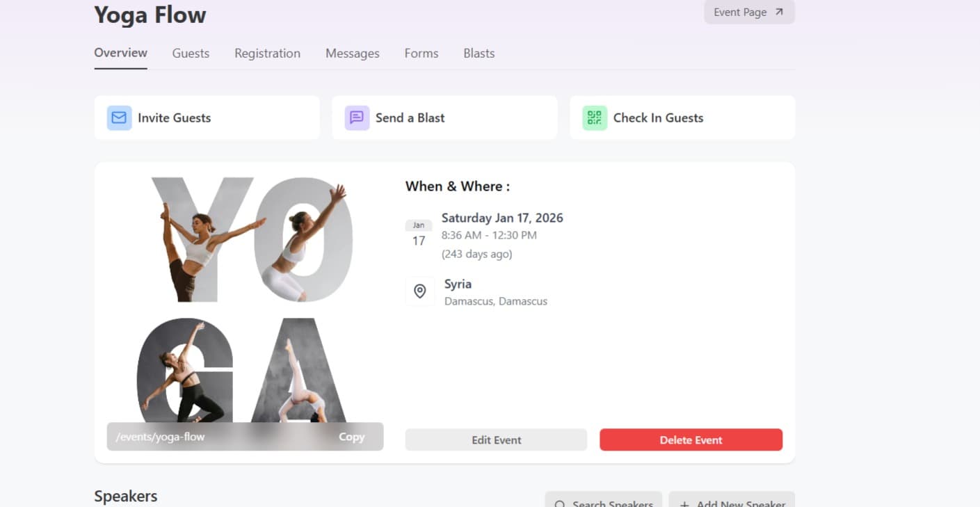The width and height of the screenshot is (980, 507).
Task: Select the Forms tab
Action: point(421,54)
